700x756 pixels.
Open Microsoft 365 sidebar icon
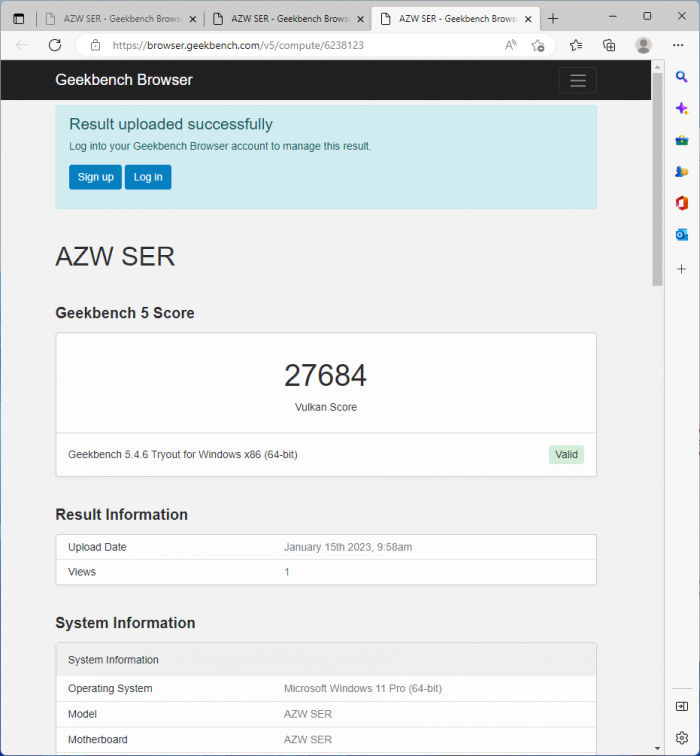pyautogui.click(x=681, y=203)
